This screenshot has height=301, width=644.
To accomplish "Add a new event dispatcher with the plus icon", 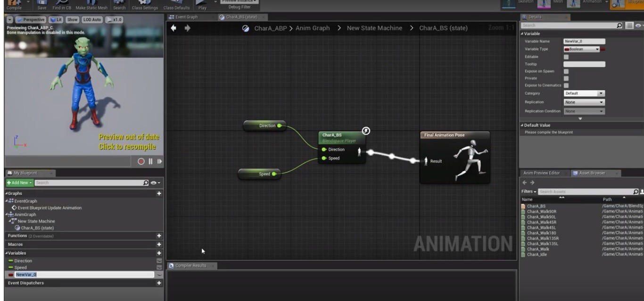I will (159, 283).
